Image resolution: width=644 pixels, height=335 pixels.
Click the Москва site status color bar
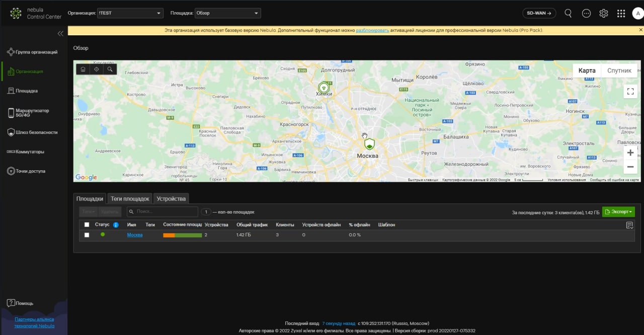pos(183,235)
